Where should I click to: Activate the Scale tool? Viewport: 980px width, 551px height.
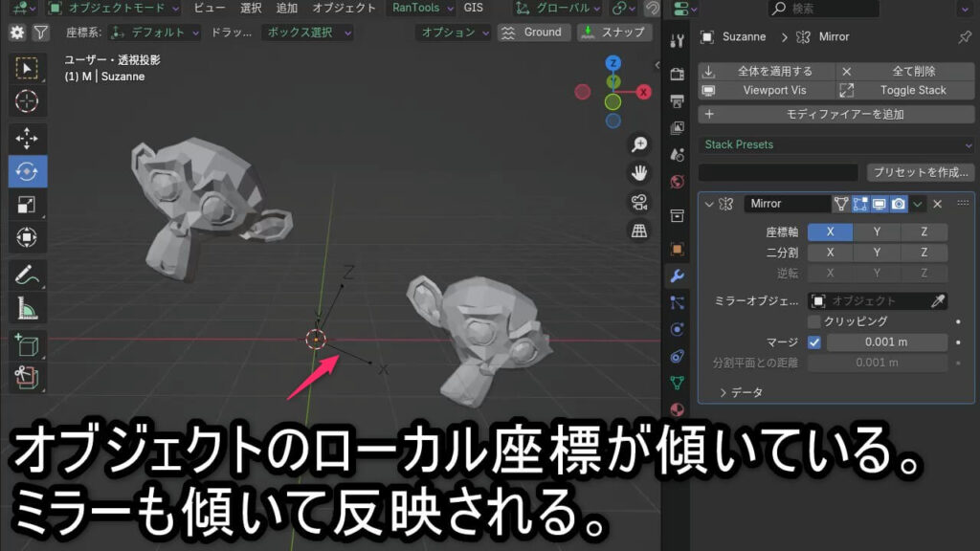(x=27, y=205)
